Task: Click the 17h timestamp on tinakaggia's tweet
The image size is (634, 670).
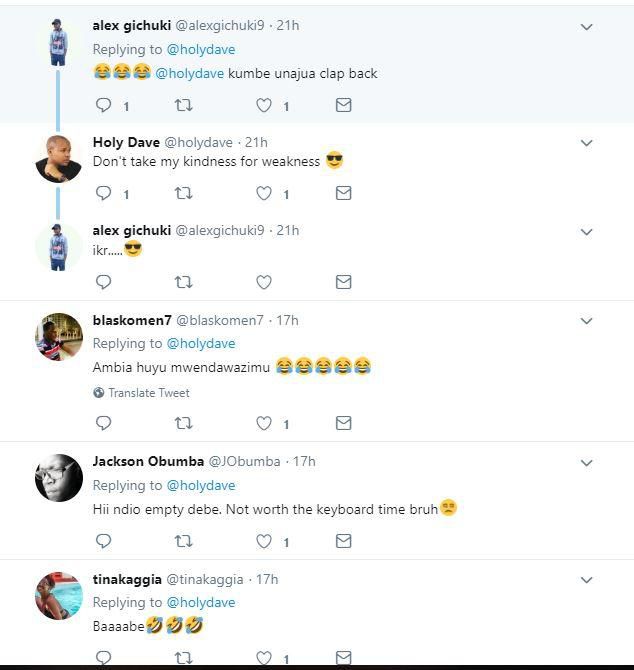Action: pyautogui.click(x=266, y=579)
